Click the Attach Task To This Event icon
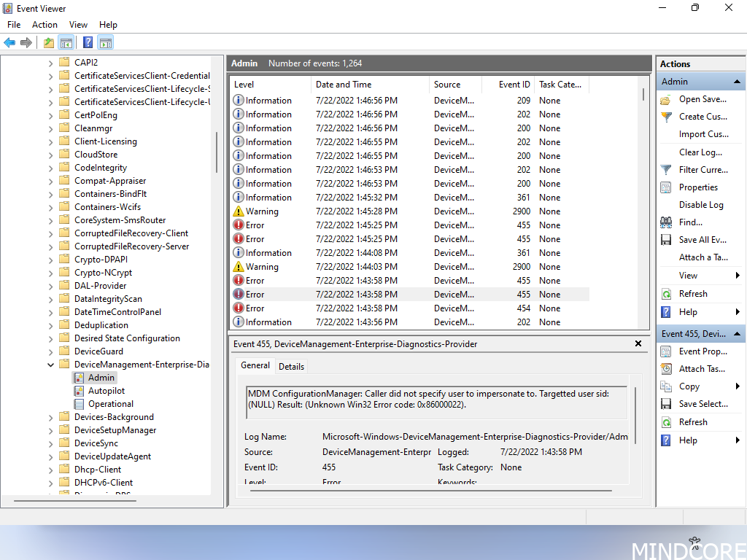The height and width of the screenshot is (560, 747). [665, 368]
